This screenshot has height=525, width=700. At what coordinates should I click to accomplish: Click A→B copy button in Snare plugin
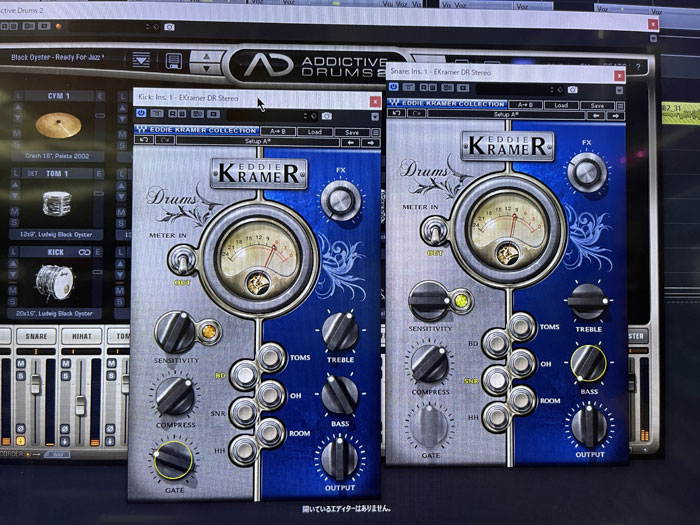tap(525, 105)
